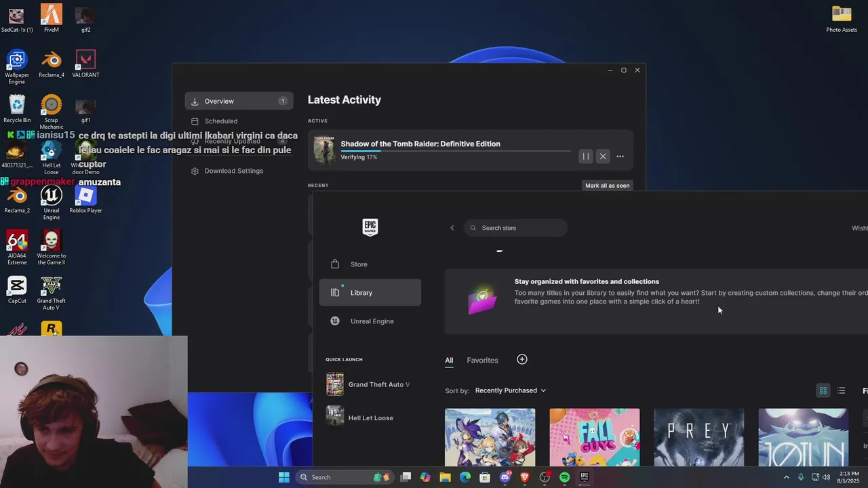This screenshot has width=868, height=488.
Task: Open Roblox Player desktop shortcut
Action: 85,199
